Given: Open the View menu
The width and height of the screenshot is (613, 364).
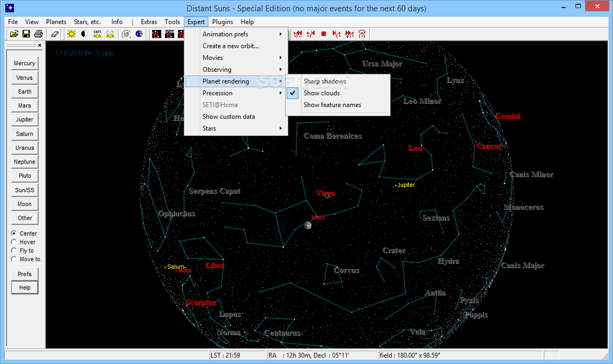Looking at the screenshot, I should tap(32, 22).
